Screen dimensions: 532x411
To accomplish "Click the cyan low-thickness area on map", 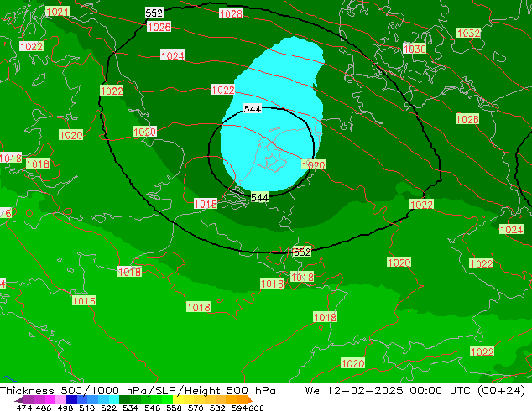I will point(271,115).
